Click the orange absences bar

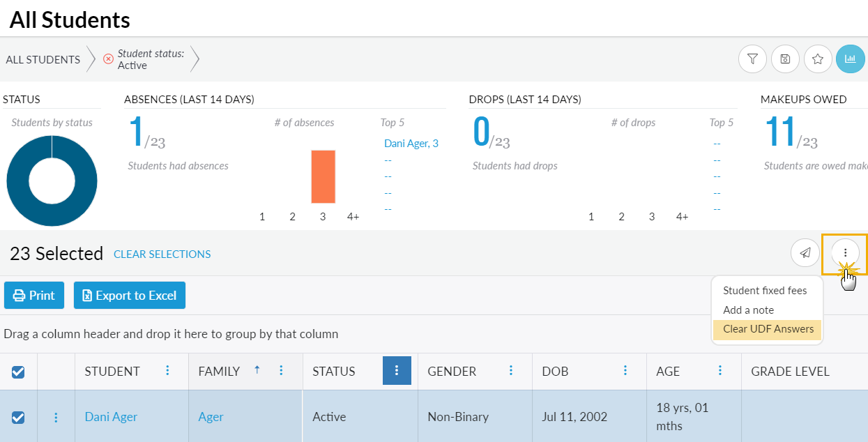point(323,176)
